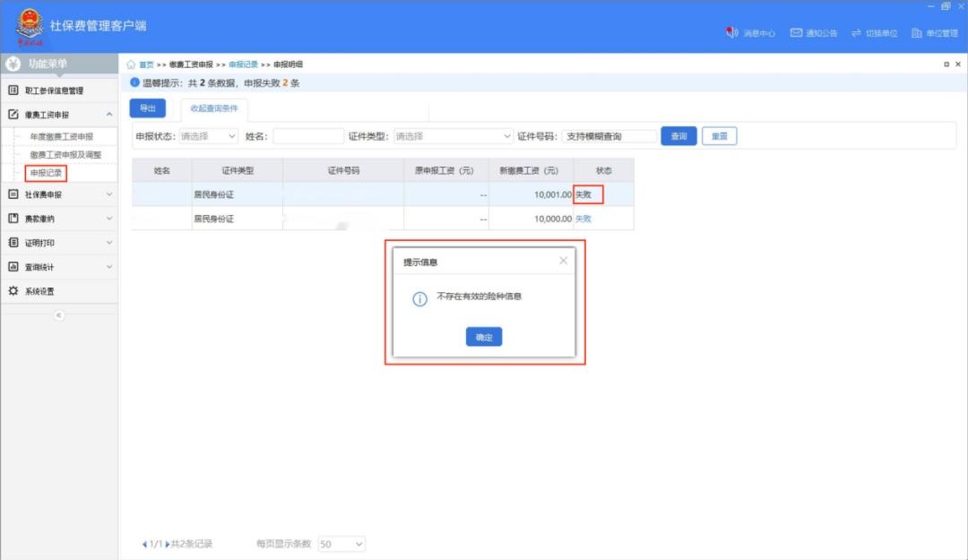Open the 申报状态 dropdown

point(208,136)
